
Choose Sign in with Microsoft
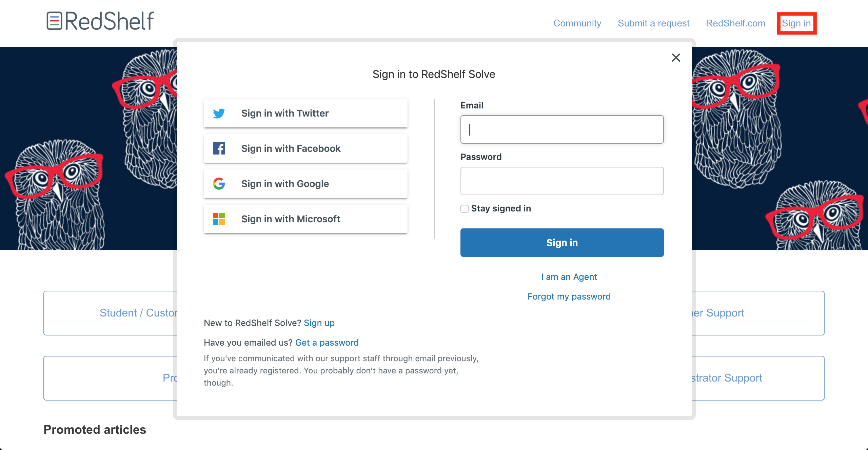click(306, 219)
